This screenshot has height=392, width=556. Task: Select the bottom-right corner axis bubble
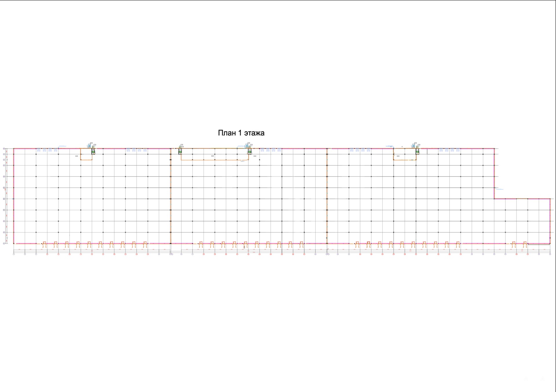(x=550, y=254)
